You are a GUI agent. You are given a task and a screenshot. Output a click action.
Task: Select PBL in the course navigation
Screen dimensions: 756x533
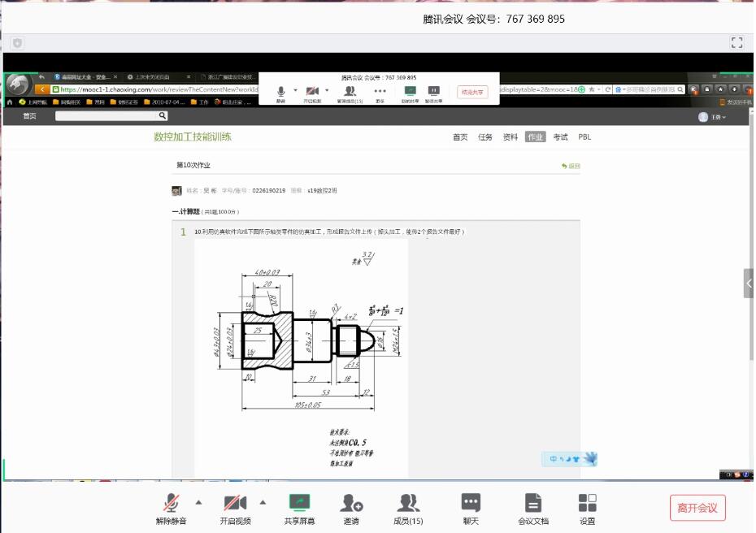[x=584, y=136]
